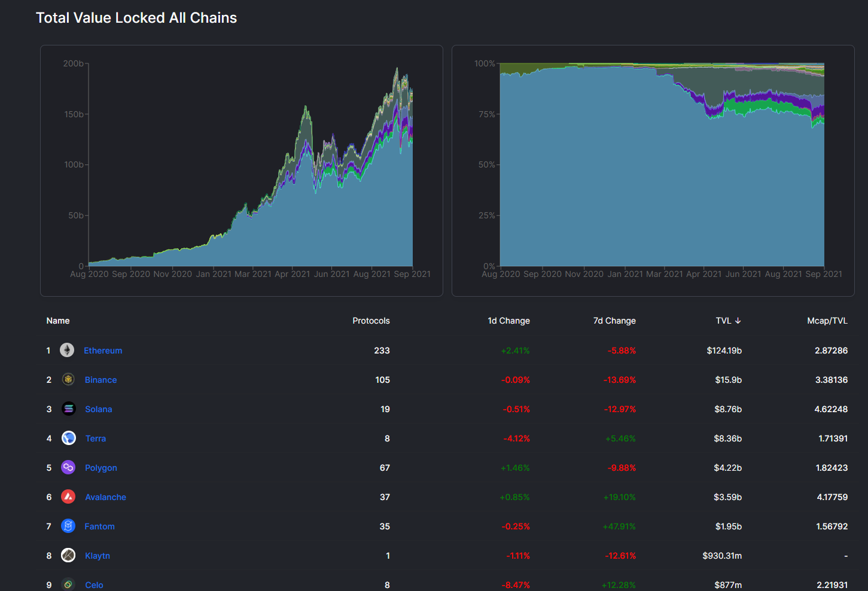Click Terra's 1d change -4.12%
The height and width of the screenshot is (591, 868).
tap(517, 438)
